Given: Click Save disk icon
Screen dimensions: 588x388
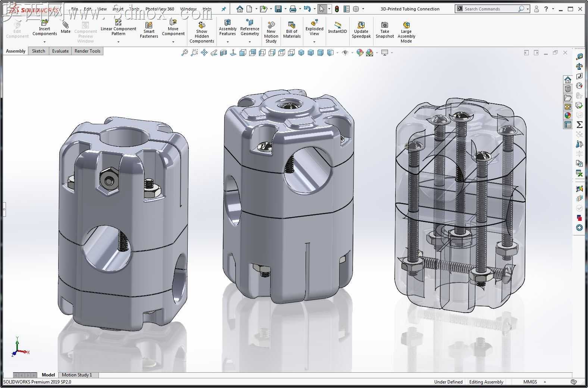Looking at the screenshot, I should (278, 9).
